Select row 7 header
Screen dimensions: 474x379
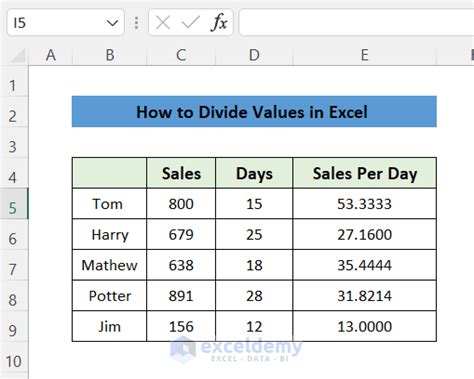14,265
